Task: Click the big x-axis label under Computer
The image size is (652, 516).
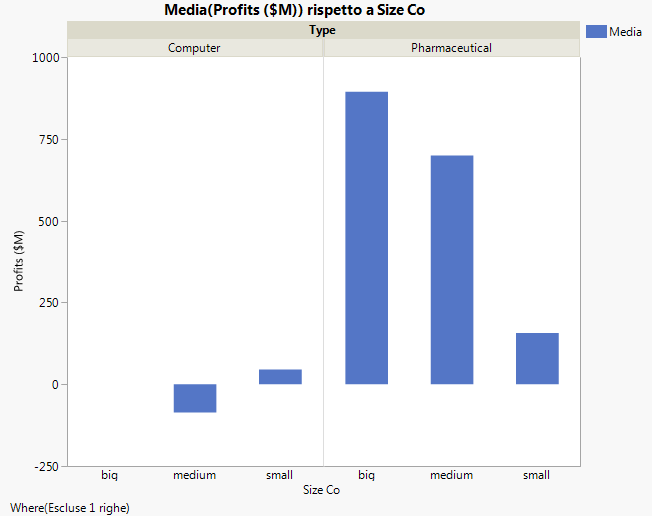Action: (x=110, y=475)
